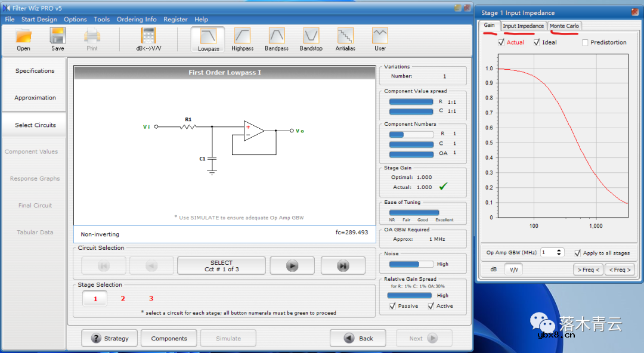The image size is (644, 353).
Task: Select the Antialias filter icon
Action: click(345, 37)
